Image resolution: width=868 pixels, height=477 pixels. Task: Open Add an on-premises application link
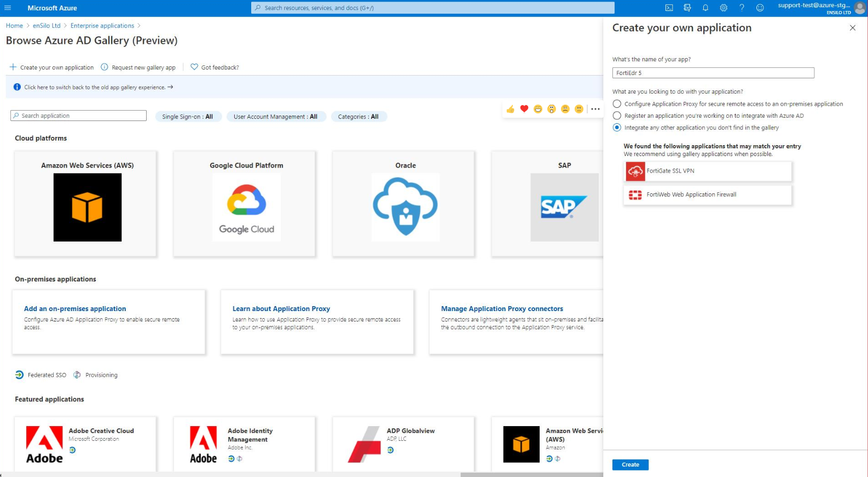pos(75,309)
